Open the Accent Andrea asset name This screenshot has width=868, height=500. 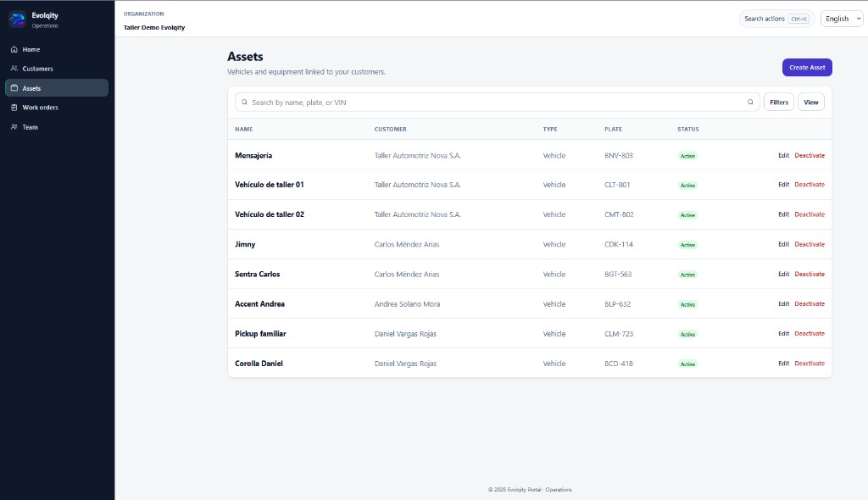(259, 304)
